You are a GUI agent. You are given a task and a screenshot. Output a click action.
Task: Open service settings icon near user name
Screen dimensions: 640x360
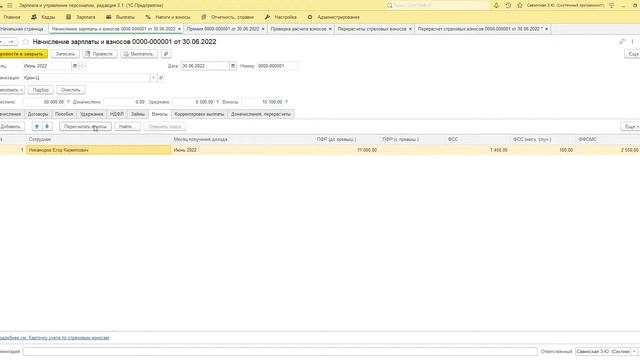(x=611, y=5)
